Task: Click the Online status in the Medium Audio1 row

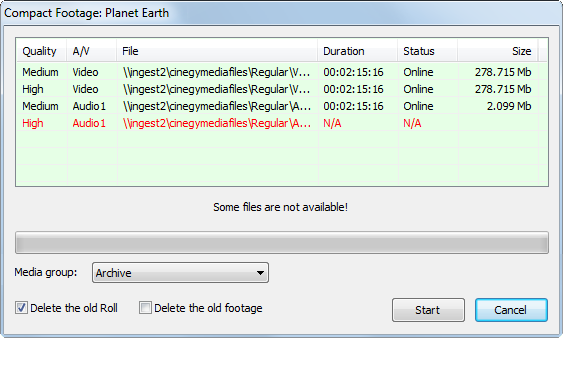Action: [418, 106]
